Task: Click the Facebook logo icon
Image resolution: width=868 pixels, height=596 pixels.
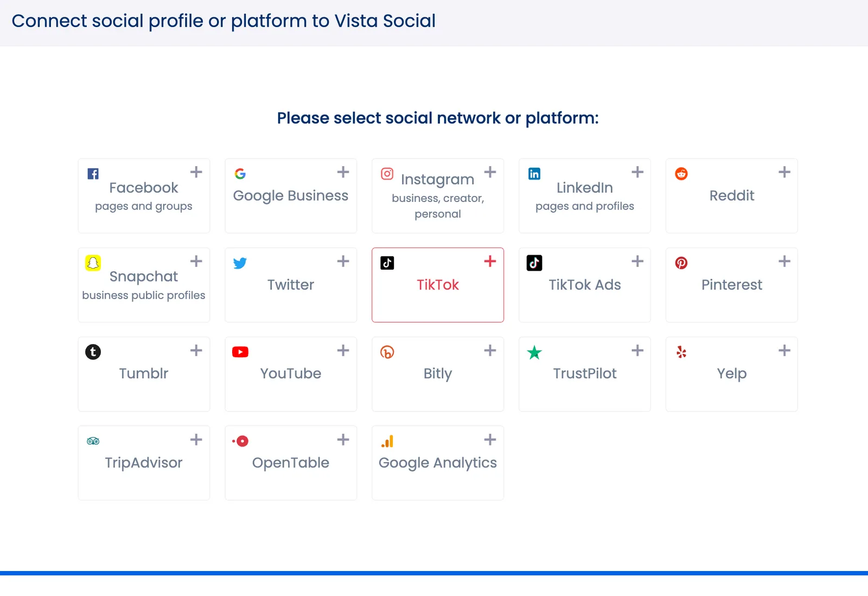Action: [x=93, y=174]
